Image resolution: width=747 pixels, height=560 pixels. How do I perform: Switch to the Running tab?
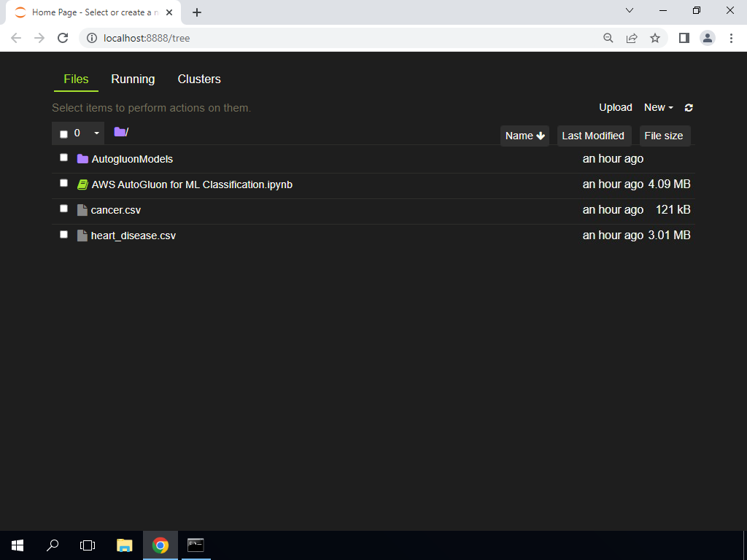point(133,79)
